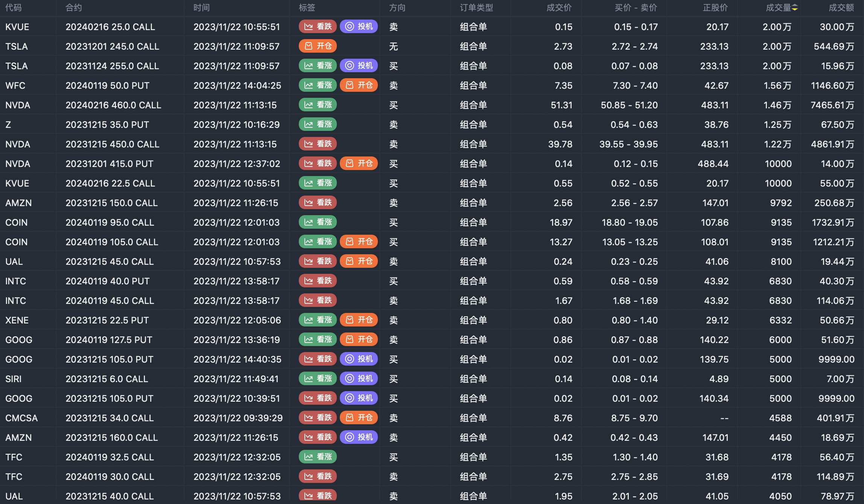Click the ticker code column header
Image resolution: width=864 pixels, height=504 pixels.
pos(14,8)
